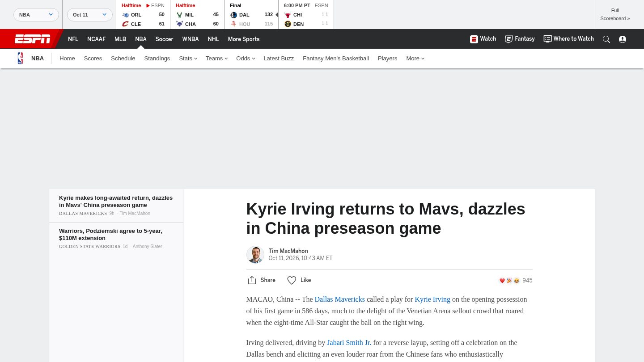Open the Jabari Smith Jr. link
Screen dimensions: 644x362
349,343
